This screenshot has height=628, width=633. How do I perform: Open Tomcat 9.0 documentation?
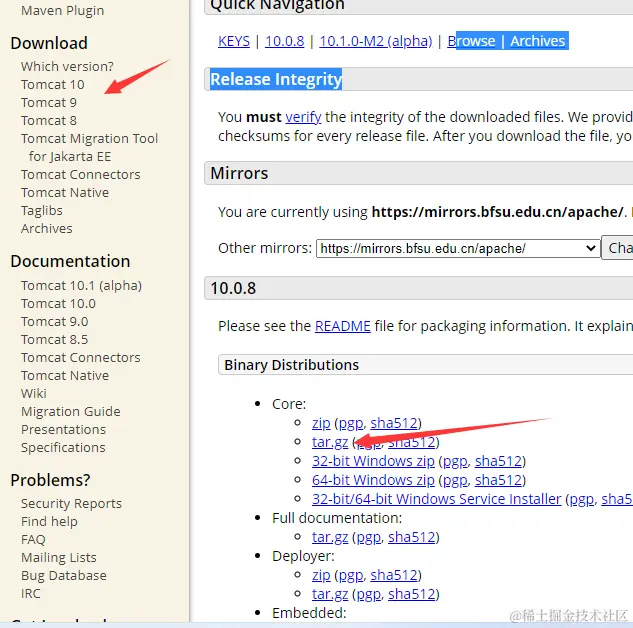coord(54,322)
